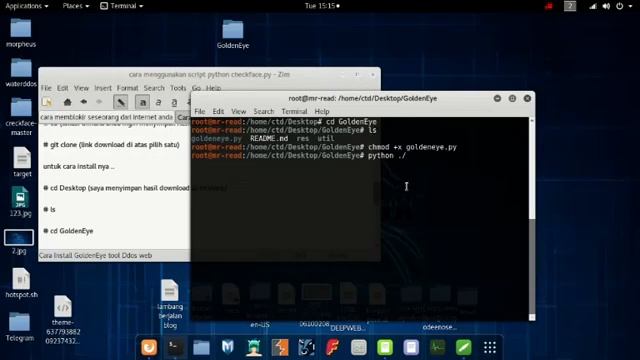This screenshot has height=360, width=640.
Task: Click the terminal scrollbar thumb
Action: coord(532,267)
